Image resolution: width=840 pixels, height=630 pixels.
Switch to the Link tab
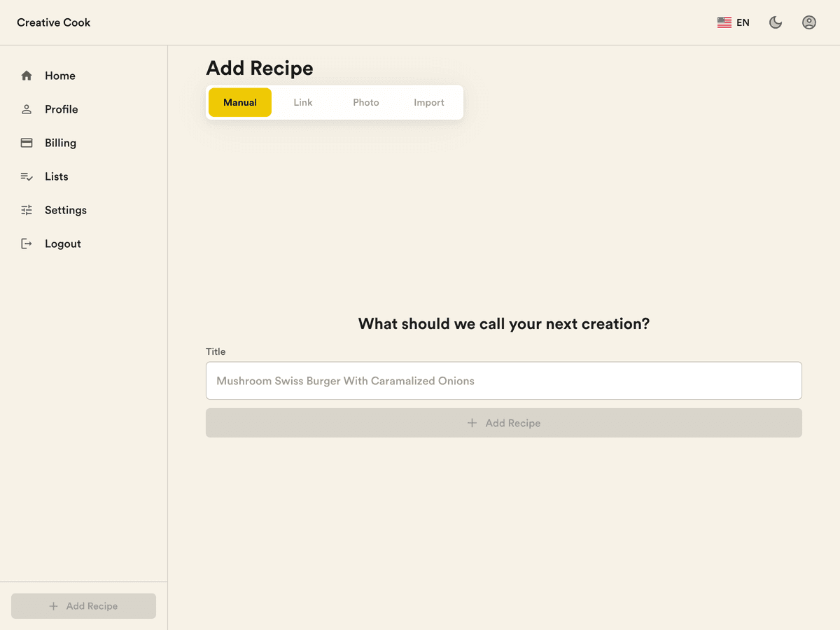(303, 101)
